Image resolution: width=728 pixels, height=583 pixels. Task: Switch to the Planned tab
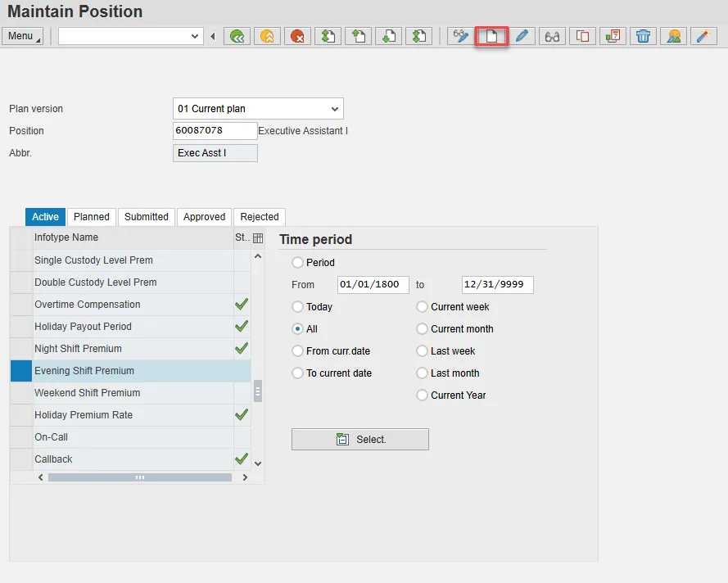[92, 217]
